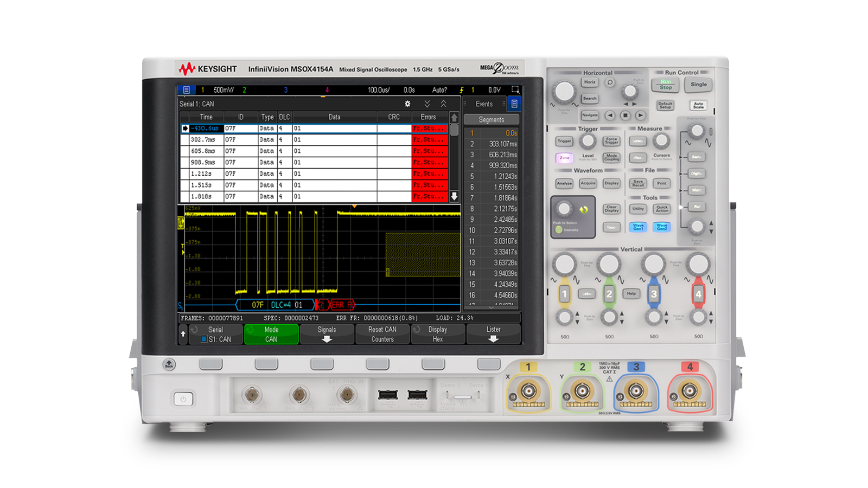
Task: Select the Mode CAN softkey
Action: coord(271,334)
